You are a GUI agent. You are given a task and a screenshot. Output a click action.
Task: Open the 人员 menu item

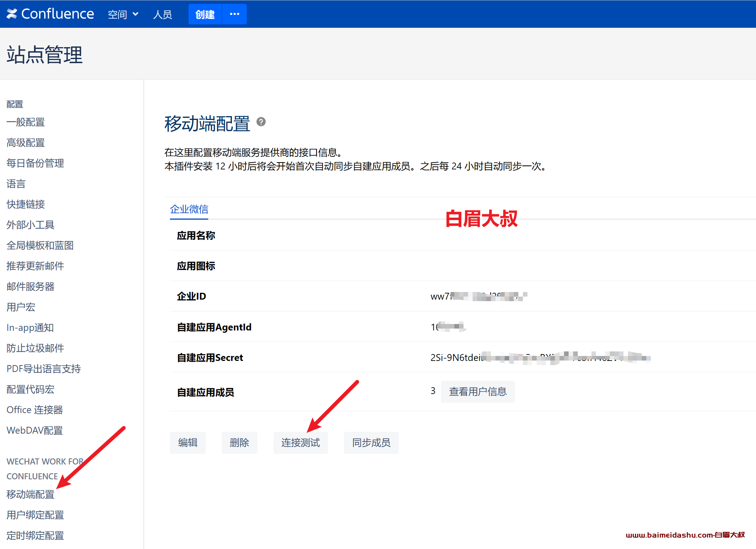(x=163, y=14)
